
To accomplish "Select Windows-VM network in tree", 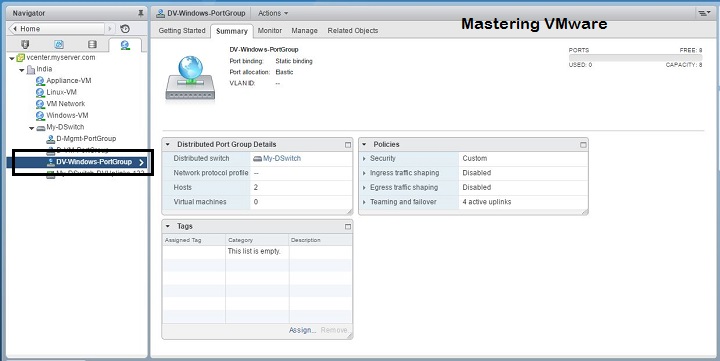I will pos(67,115).
